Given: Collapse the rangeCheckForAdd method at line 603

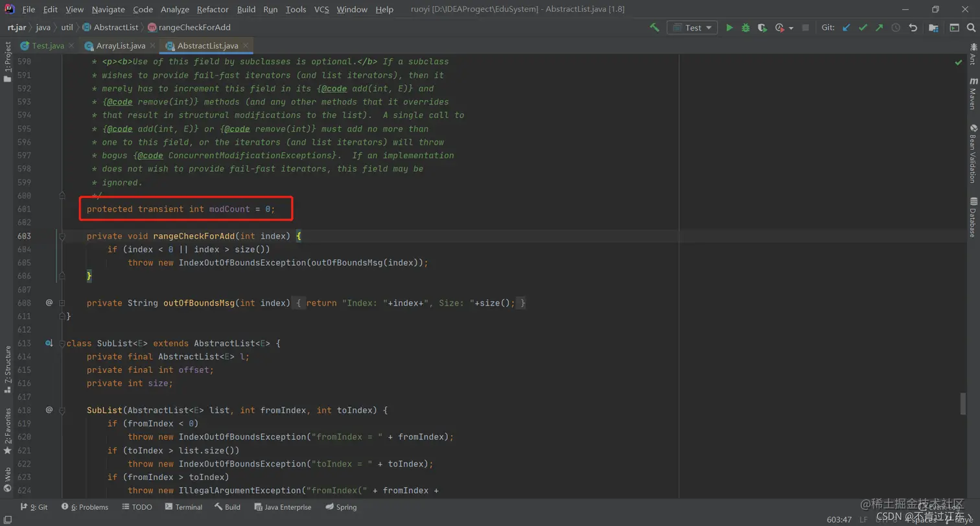Looking at the screenshot, I should coord(62,236).
